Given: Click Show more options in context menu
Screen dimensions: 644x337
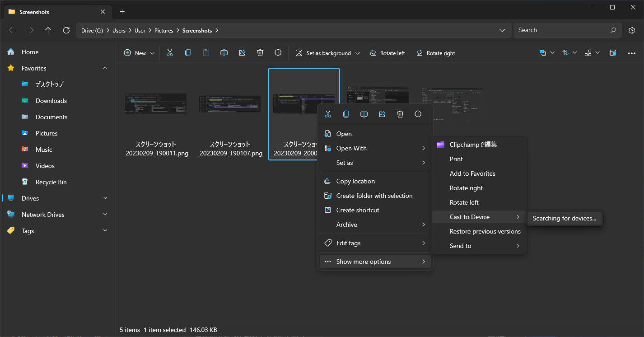Looking at the screenshot, I should click(x=363, y=261).
